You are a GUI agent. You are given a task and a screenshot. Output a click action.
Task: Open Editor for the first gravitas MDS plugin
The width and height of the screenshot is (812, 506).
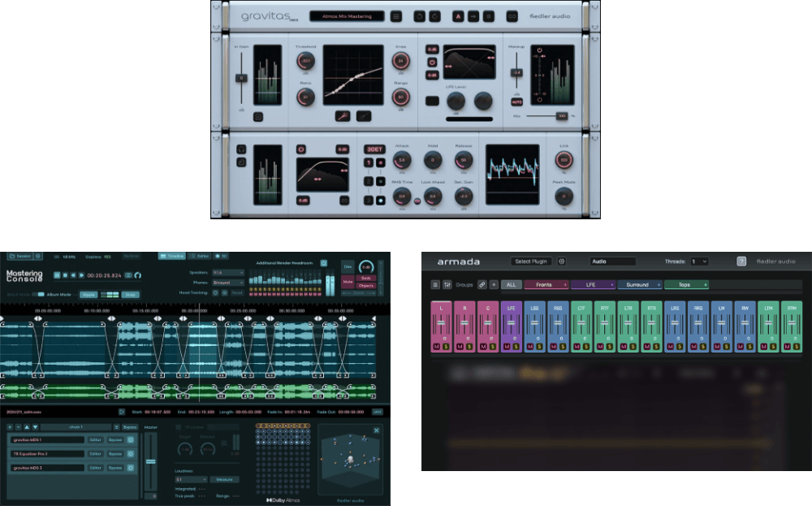click(95, 439)
